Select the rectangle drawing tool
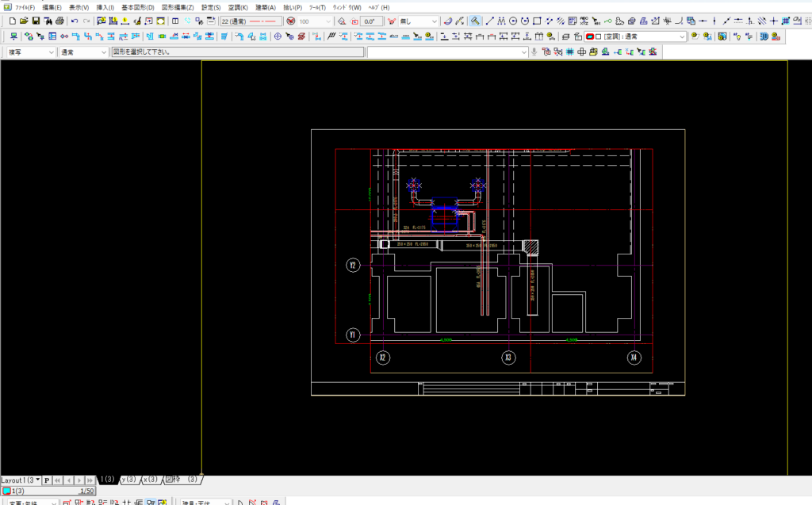This screenshot has height=505, width=812. pyautogui.click(x=537, y=21)
